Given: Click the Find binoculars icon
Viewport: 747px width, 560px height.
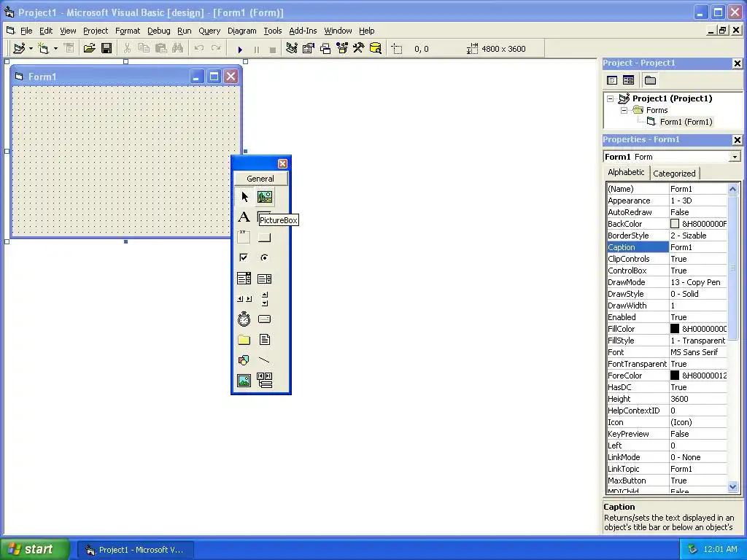Looking at the screenshot, I should [178, 49].
